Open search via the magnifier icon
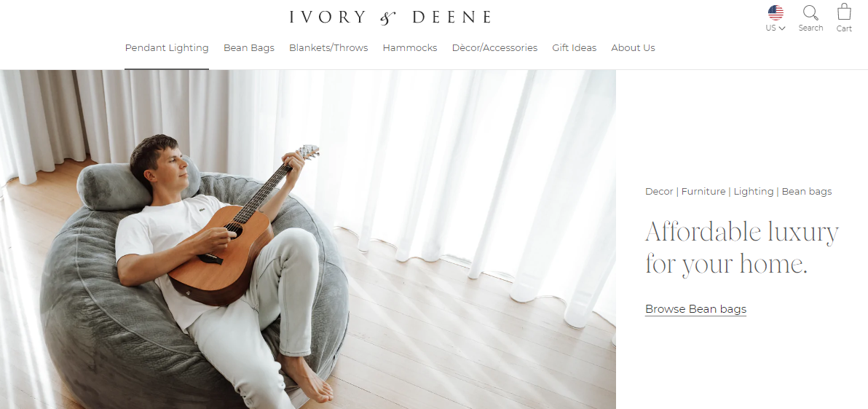Viewport: 868px width, 409px height. [810, 12]
